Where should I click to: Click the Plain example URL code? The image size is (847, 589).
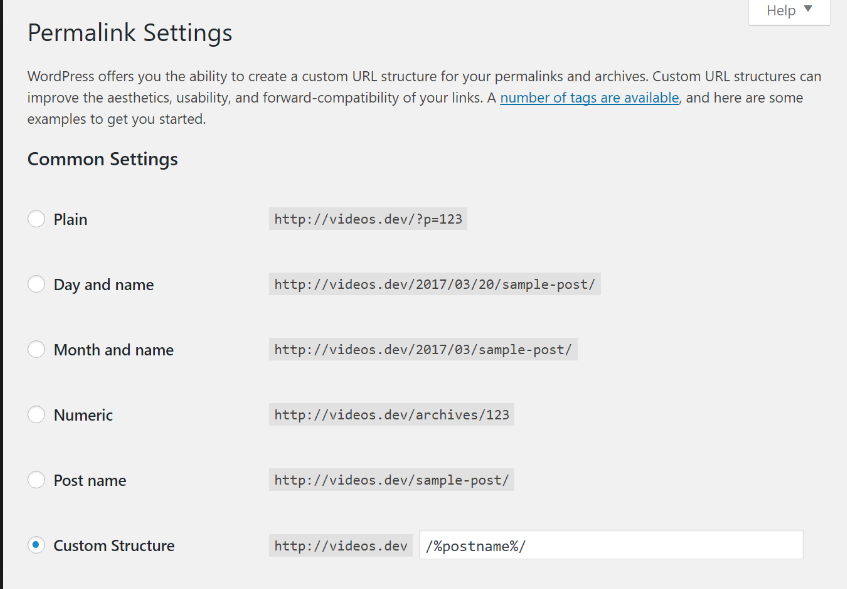pos(368,219)
